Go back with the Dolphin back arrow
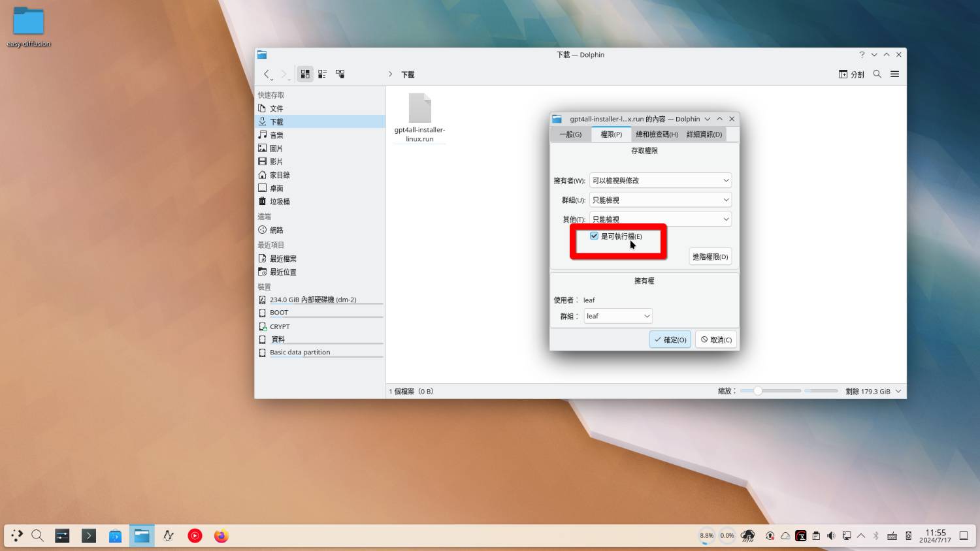The height and width of the screenshot is (551, 980). pyautogui.click(x=267, y=74)
